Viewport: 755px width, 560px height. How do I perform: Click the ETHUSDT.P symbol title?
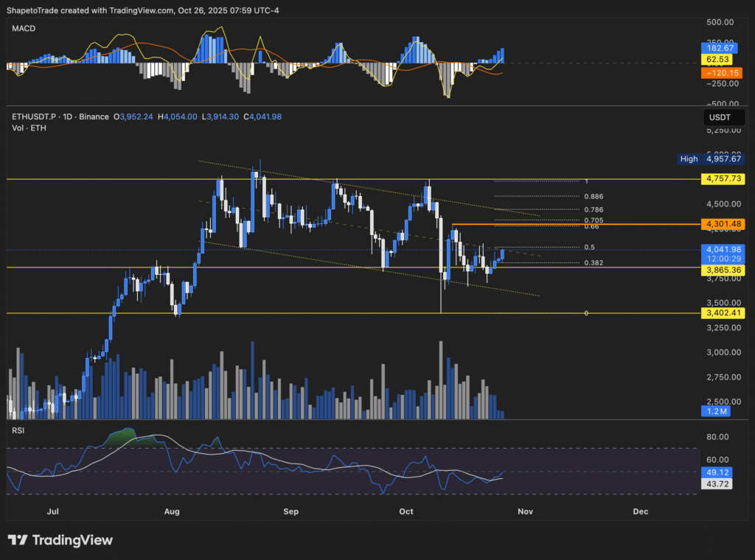point(36,116)
